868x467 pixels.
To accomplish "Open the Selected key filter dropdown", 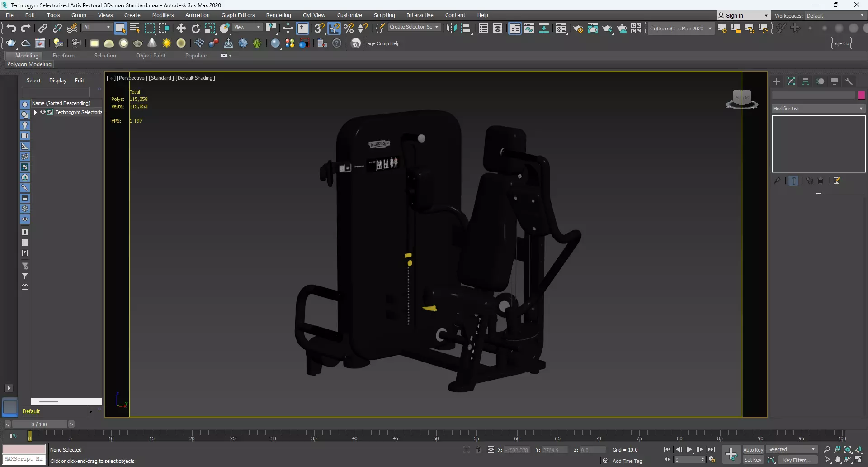I will click(792, 449).
